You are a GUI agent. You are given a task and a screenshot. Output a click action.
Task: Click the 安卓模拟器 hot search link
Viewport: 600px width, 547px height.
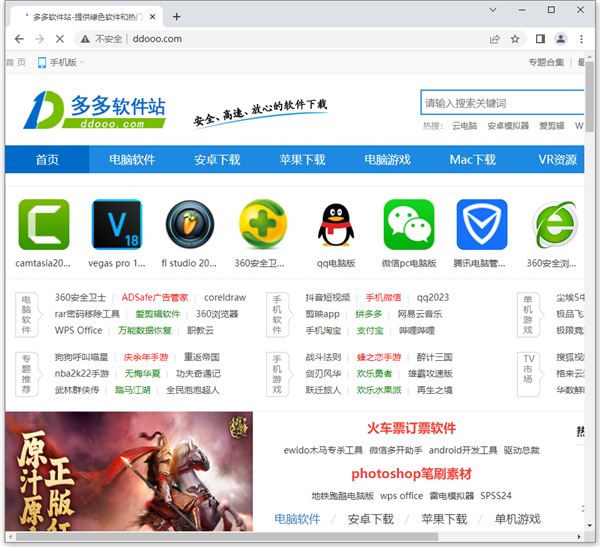pos(508,126)
